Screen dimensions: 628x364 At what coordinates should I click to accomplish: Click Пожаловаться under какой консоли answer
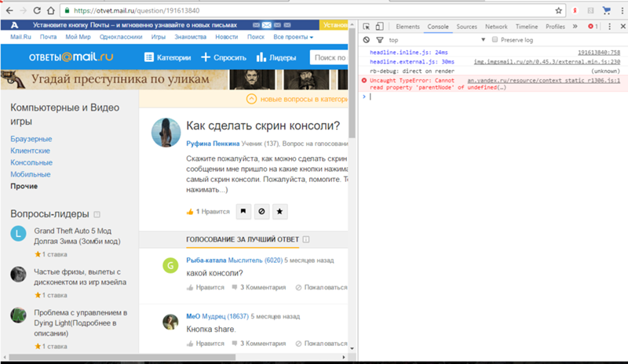321,288
